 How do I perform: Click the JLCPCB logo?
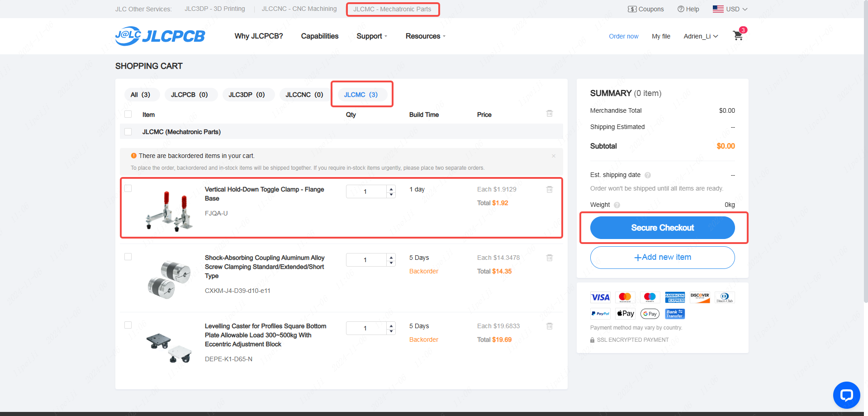pyautogui.click(x=160, y=36)
